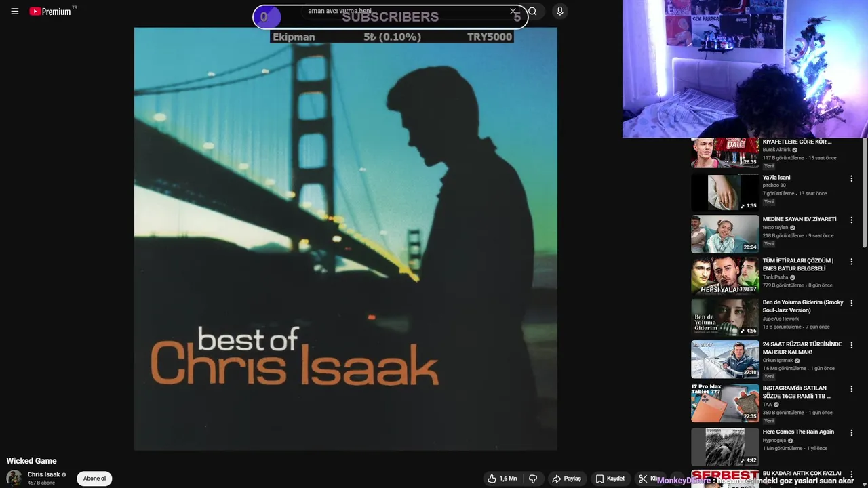Open thumbnail of 'KIYAFETLERE GÖRE KÖR' video
The height and width of the screenshot is (488, 868).
(725, 152)
